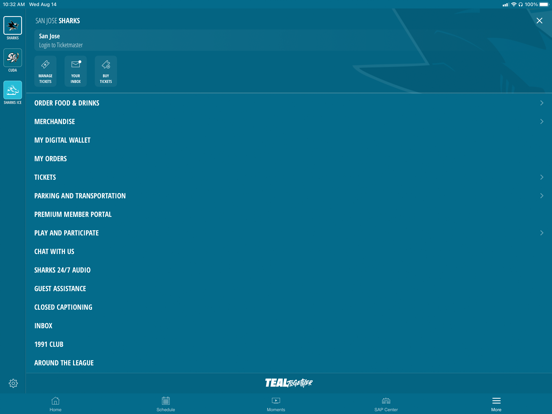Image resolution: width=552 pixels, height=414 pixels.
Task: Tap the San Jose Sharks header title
Action: pyautogui.click(x=58, y=21)
